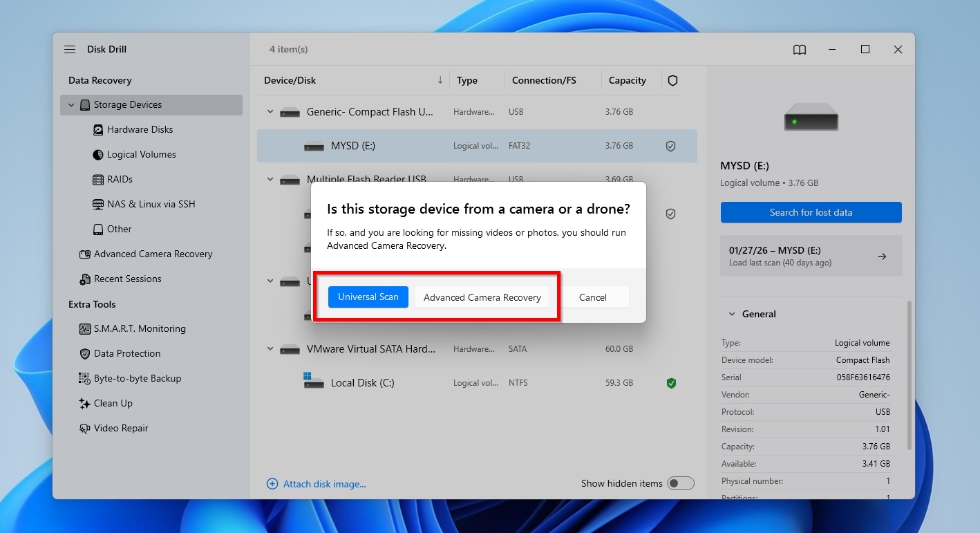The height and width of the screenshot is (533, 980).
Task: Load last scan from 01/27/26 – MYSD (E:)
Action: tap(811, 256)
